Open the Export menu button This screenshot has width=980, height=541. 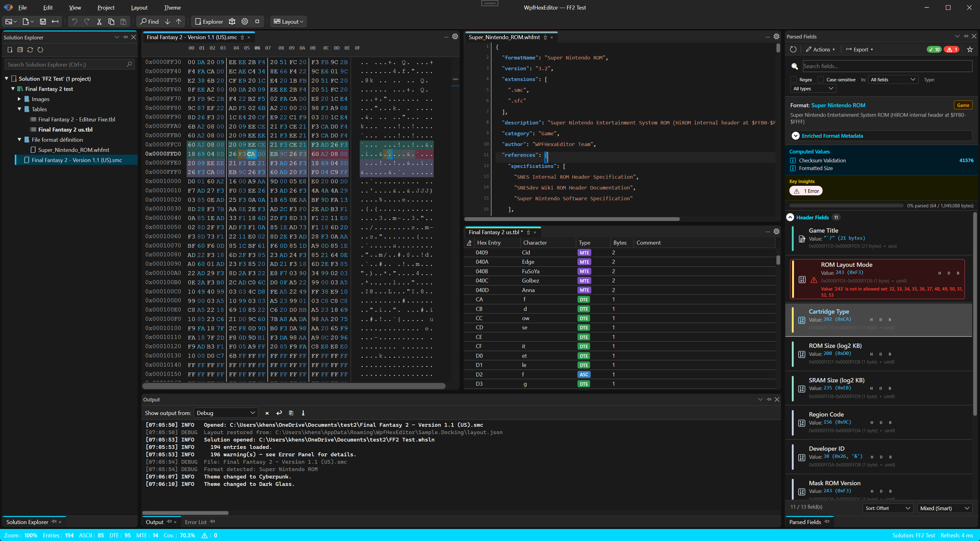(859, 50)
